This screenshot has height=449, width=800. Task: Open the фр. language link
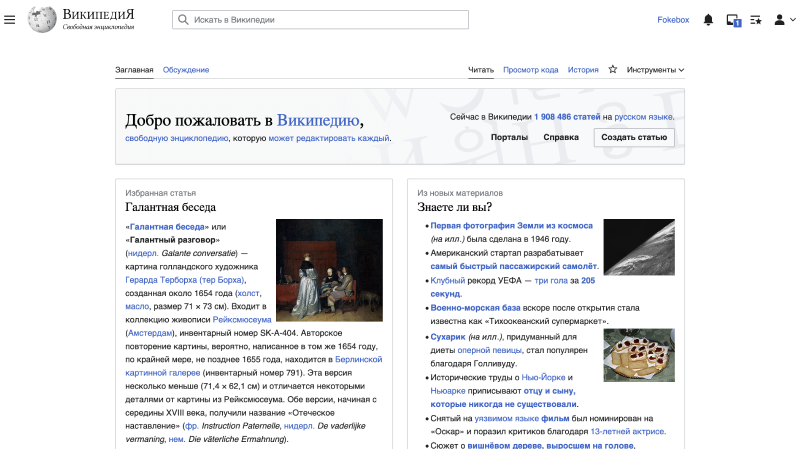191,426
